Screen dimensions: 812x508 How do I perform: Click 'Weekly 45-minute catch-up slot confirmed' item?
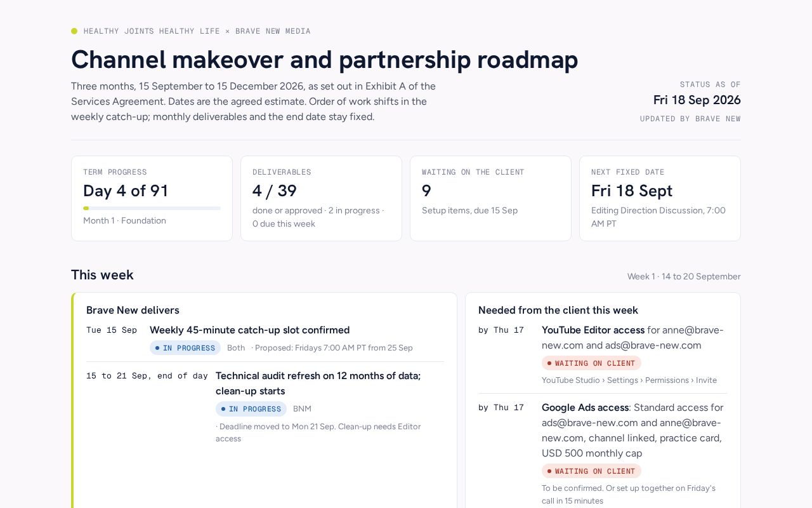pyautogui.click(x=249, y=330)
